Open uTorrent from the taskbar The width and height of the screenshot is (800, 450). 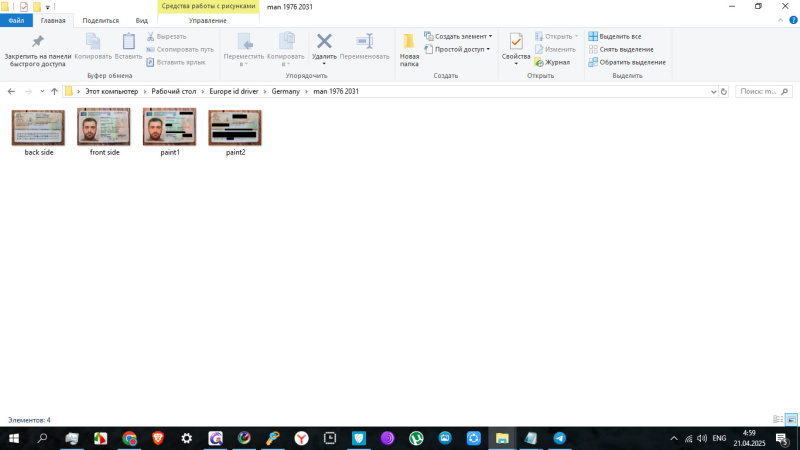pos(416,438)
